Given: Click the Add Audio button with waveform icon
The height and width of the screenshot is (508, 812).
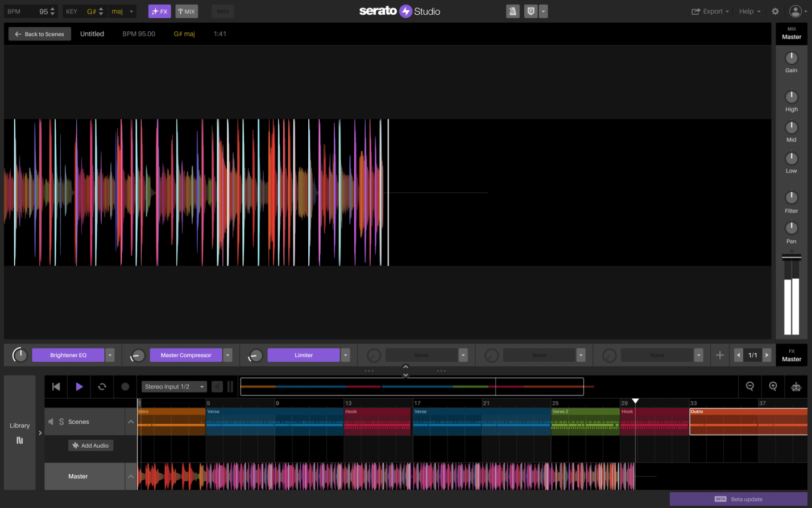Looking at the screenshot, I should tap(90, 445).
